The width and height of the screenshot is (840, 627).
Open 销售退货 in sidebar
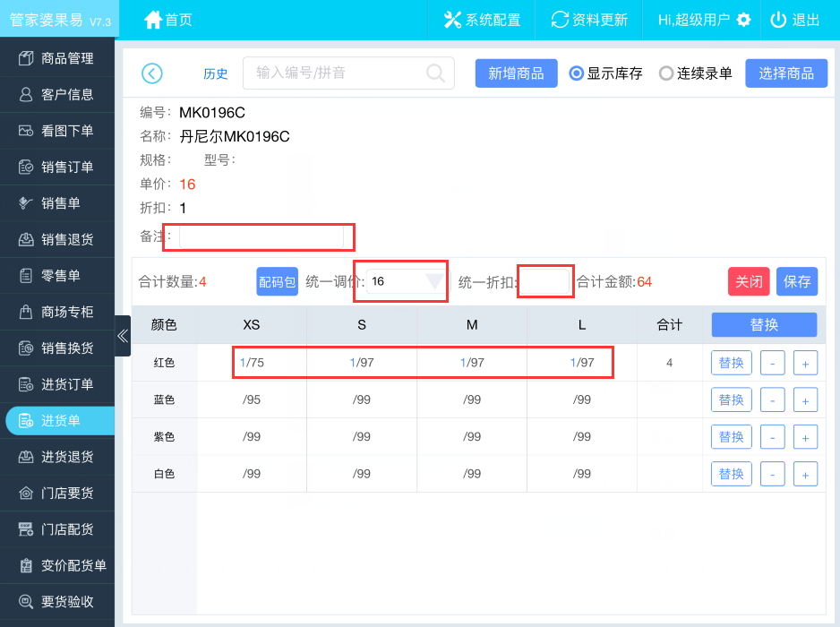point(57,239)
